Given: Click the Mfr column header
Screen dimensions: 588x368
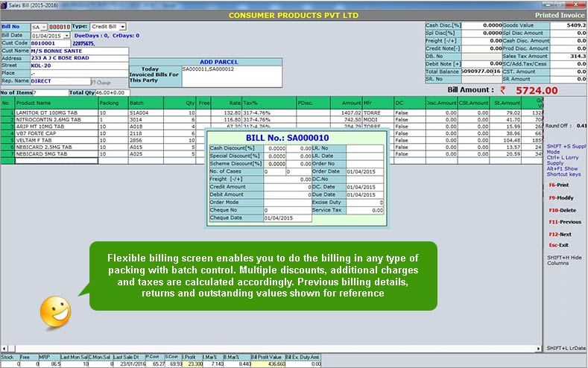Looking at the screenshot, I should (x=378, y=103).
